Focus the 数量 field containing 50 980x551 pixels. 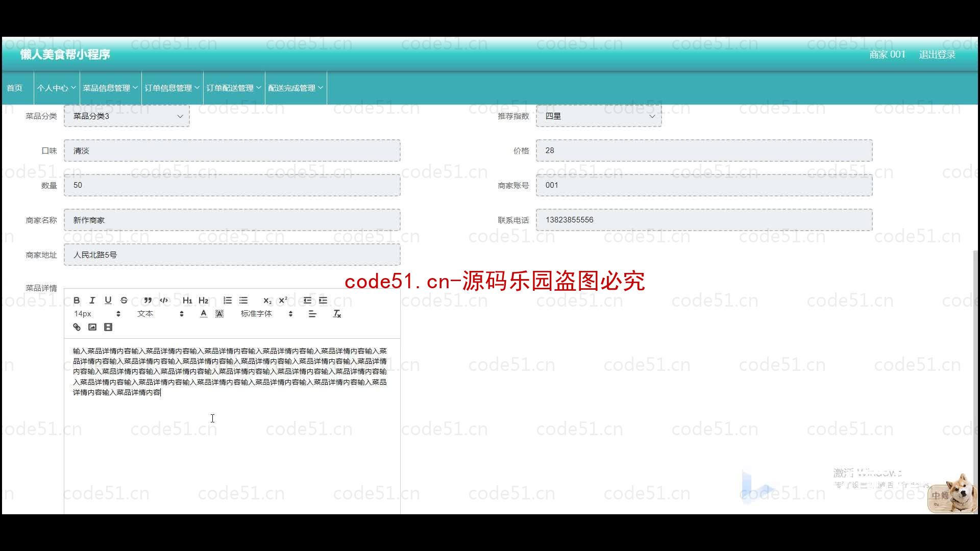coord(232,185)
